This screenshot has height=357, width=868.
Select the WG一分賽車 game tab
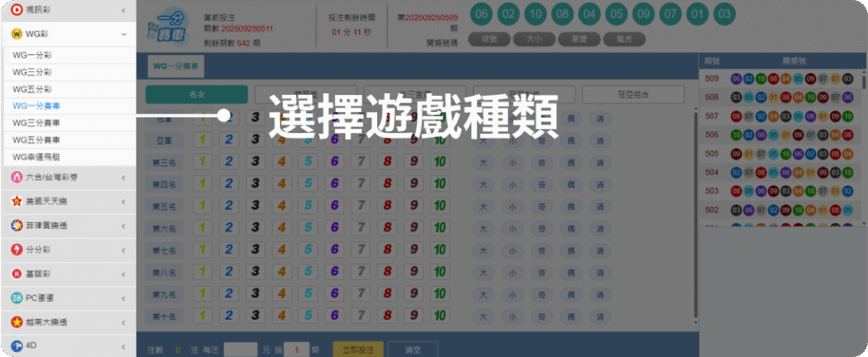click(x=176, y=66)
